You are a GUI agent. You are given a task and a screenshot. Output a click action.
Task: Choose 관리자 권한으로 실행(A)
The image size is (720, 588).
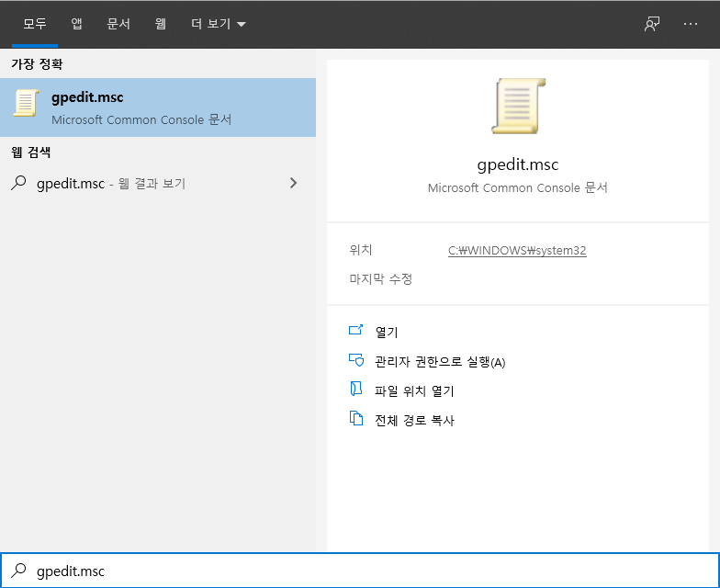(440, 362)
